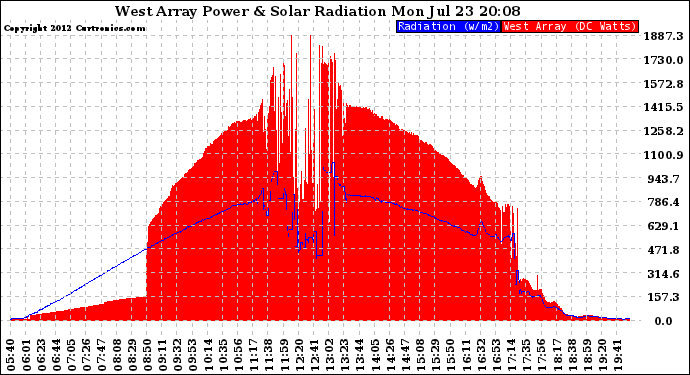Screen dimensions: 690x375
Task: Click the 0.0 y-axis value
Action: [663, 321]
